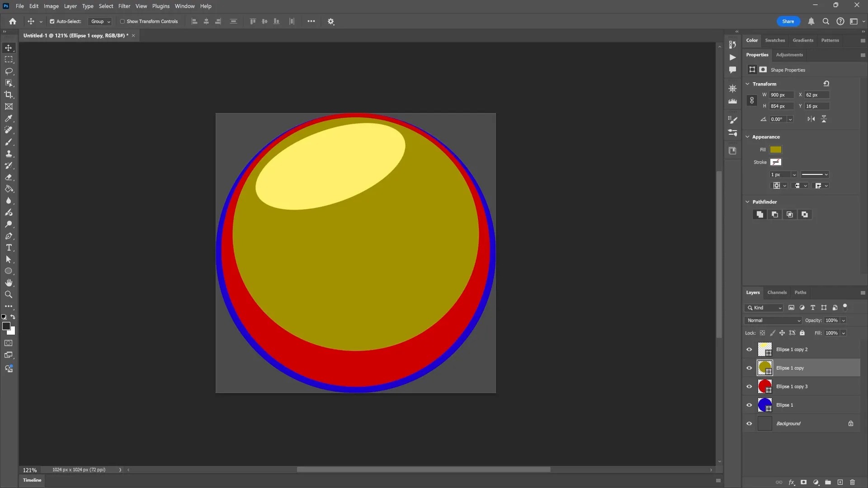The image size is (868, 488).
Task: Open the Filter menu
Action: click(124, 6)
